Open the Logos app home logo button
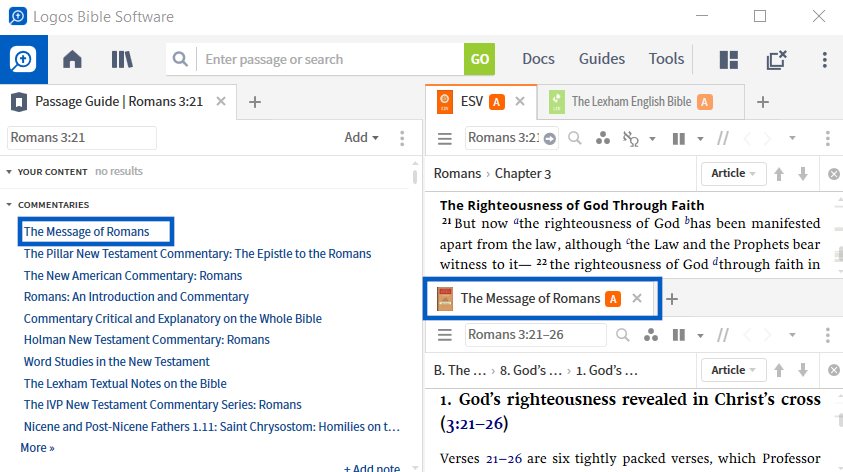The height and width of the screenshot is (472, 843). coord(24,59)
